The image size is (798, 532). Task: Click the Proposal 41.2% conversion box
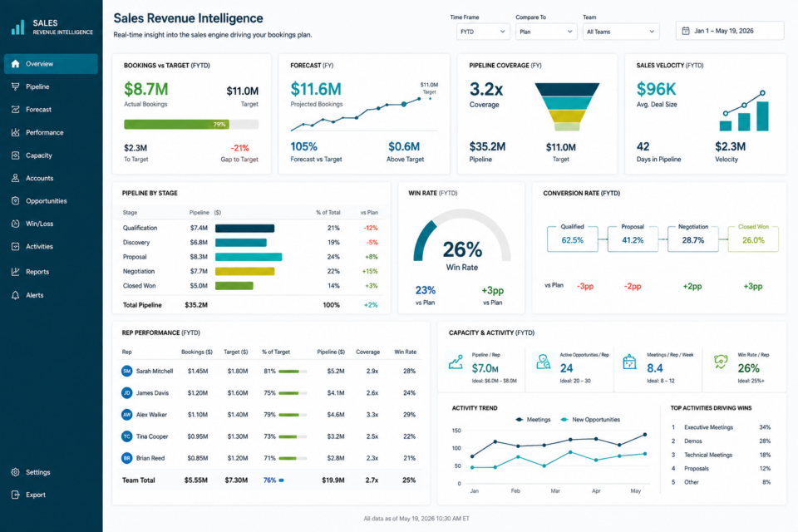[x=633, y=239]
